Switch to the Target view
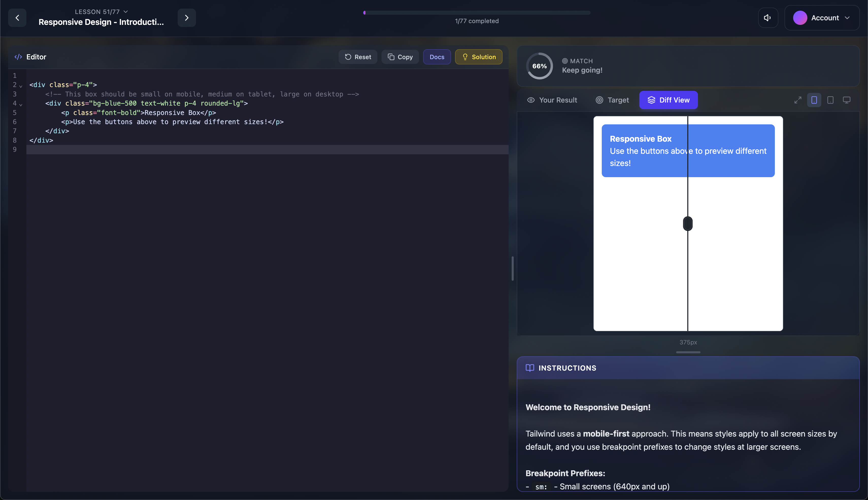The image size is (868, 500). (x=612, y=100)
